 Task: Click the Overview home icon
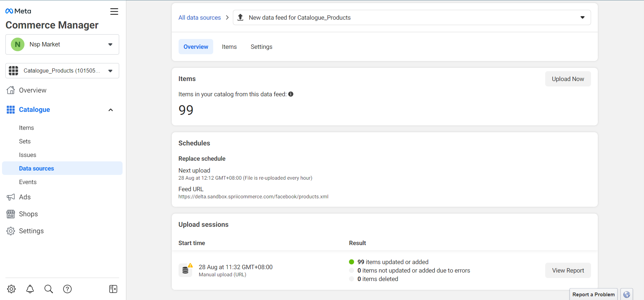tap(11, 90)
